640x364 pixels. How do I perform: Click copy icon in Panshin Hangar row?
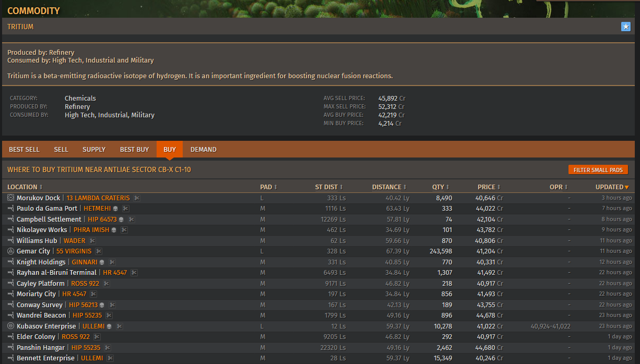[108, 348]
